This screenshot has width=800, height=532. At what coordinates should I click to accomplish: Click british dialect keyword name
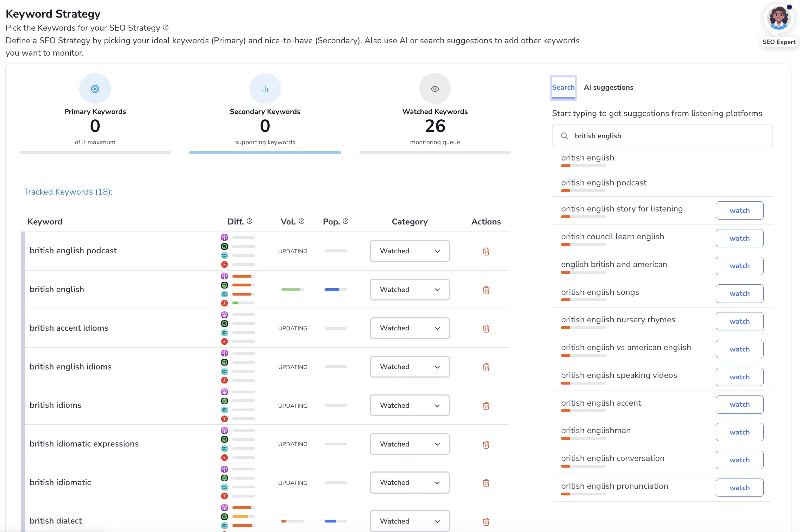point(56,521)
